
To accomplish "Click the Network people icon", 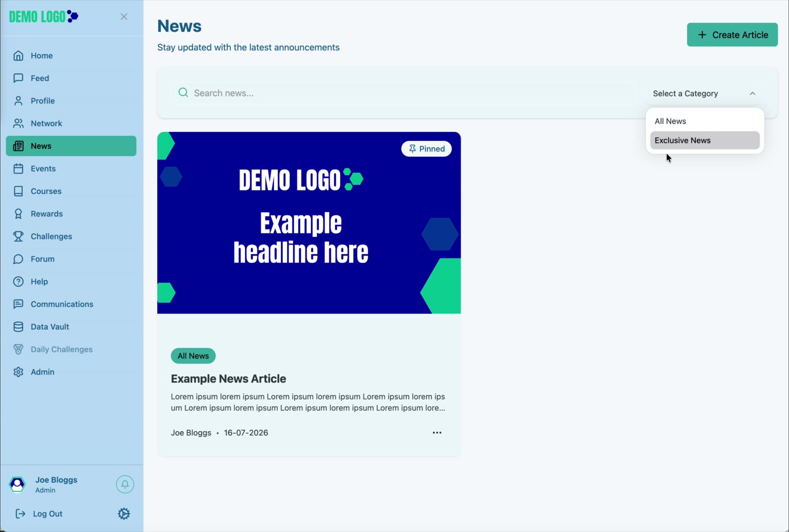I will pyautogui.click(x=19, y=123).
